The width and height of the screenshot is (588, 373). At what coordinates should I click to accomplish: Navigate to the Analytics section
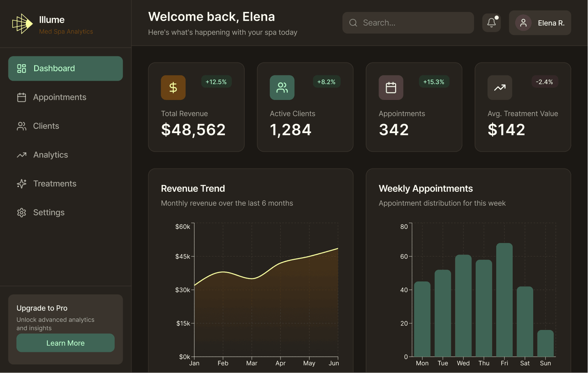tap(65, 155)
